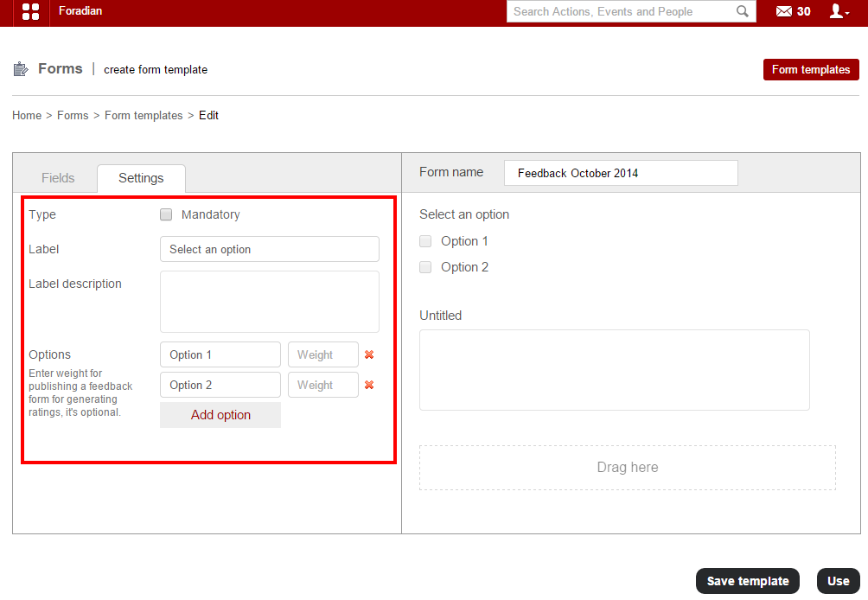The width and height of the screenshot is (868, 600).
Task: Open the apps grid menu icon
Action: [30, 12]
